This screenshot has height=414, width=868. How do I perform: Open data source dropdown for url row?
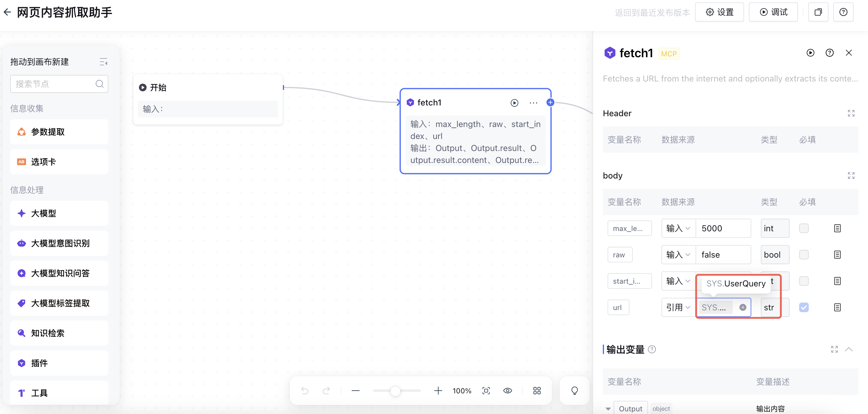678,307
